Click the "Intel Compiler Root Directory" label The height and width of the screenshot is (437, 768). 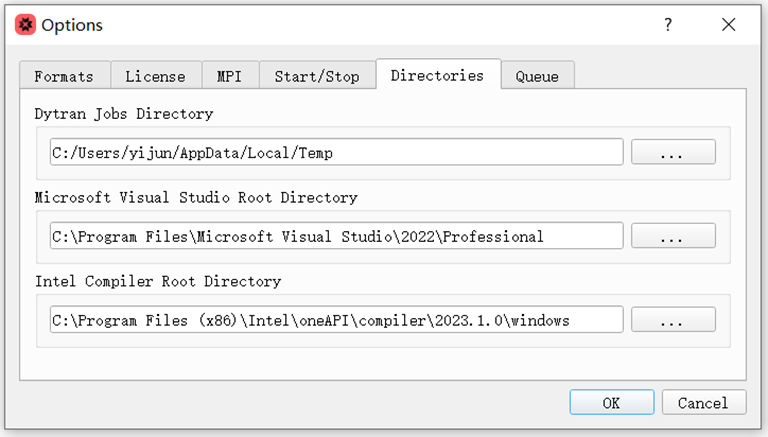pos(158,282)
